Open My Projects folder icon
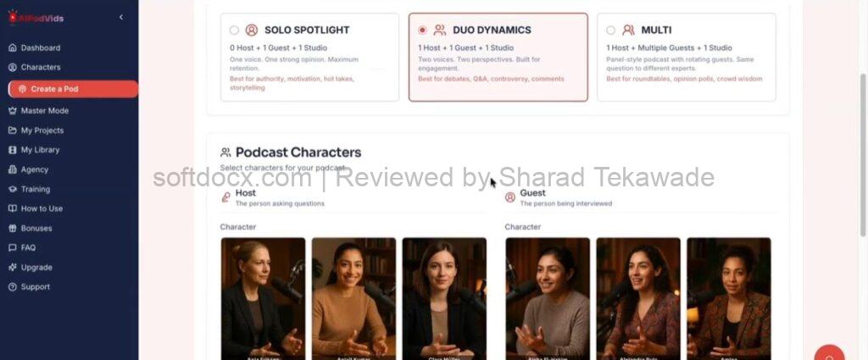Image resolution: width=868 pixels, height=360 pixels. coord(12,130)
